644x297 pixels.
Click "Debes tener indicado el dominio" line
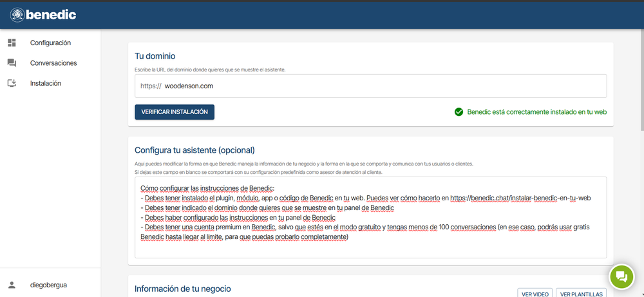coord(267,208)
